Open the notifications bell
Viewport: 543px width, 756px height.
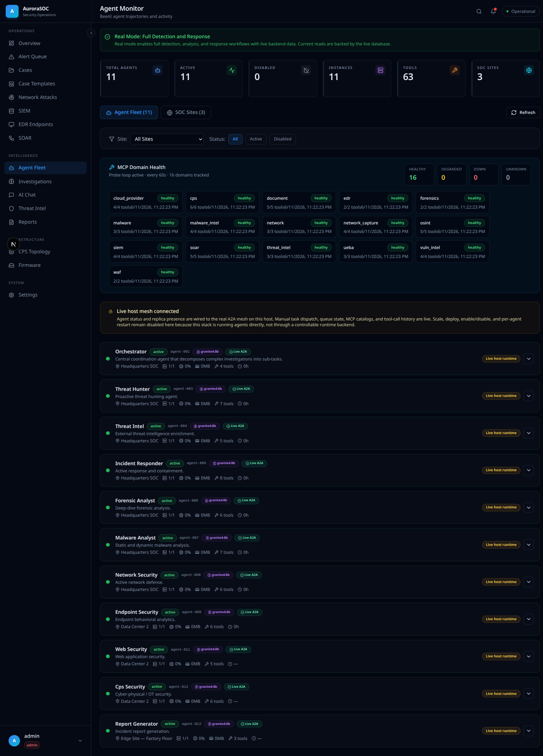tap(493, 11)
